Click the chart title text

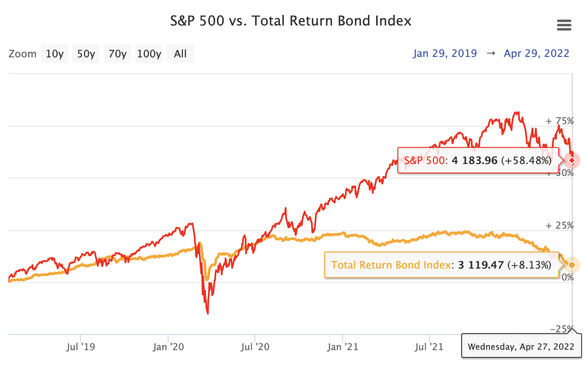291,21
